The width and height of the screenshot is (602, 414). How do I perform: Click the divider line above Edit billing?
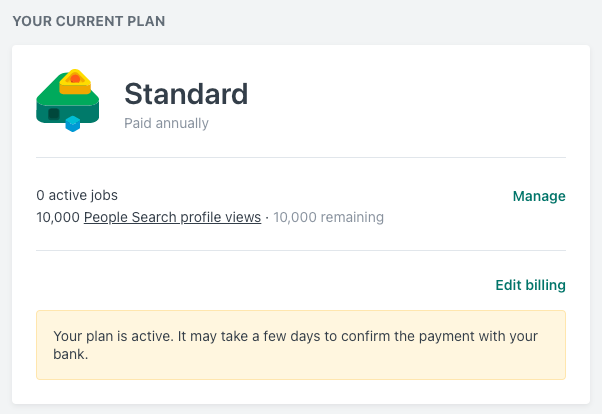[301, 250]
